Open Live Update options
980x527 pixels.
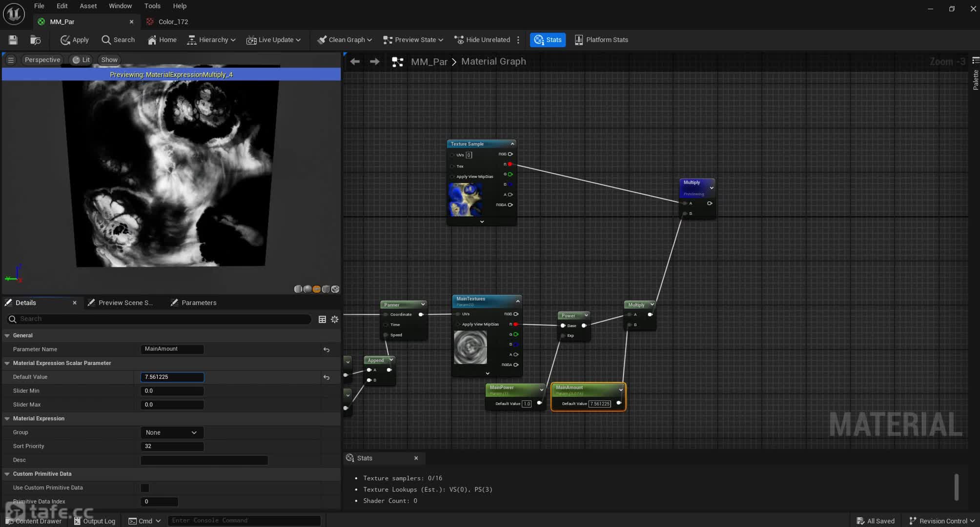click(273, 40)
